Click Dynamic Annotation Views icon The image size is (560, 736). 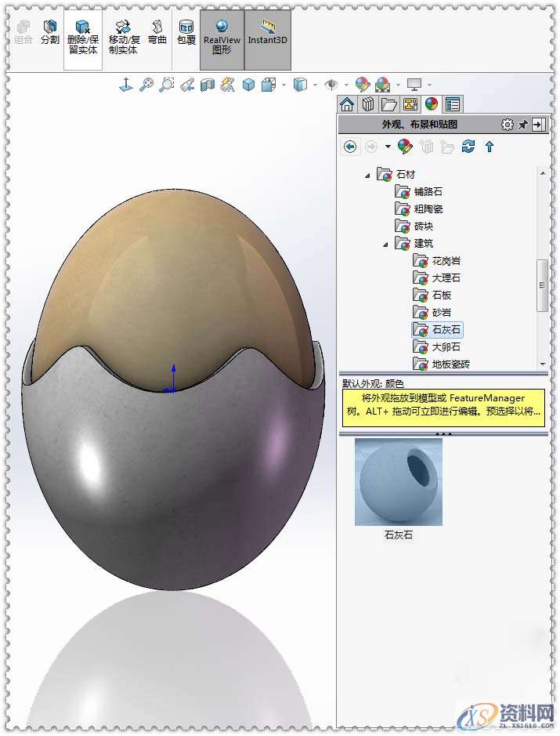pos(228,85)
